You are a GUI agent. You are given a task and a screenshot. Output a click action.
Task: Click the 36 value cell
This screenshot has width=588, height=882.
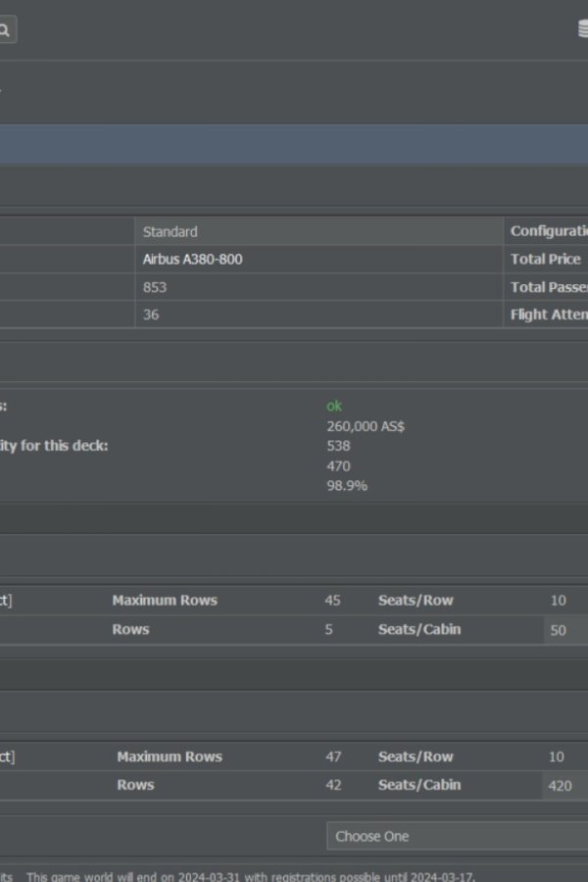[x=318, y=315]
